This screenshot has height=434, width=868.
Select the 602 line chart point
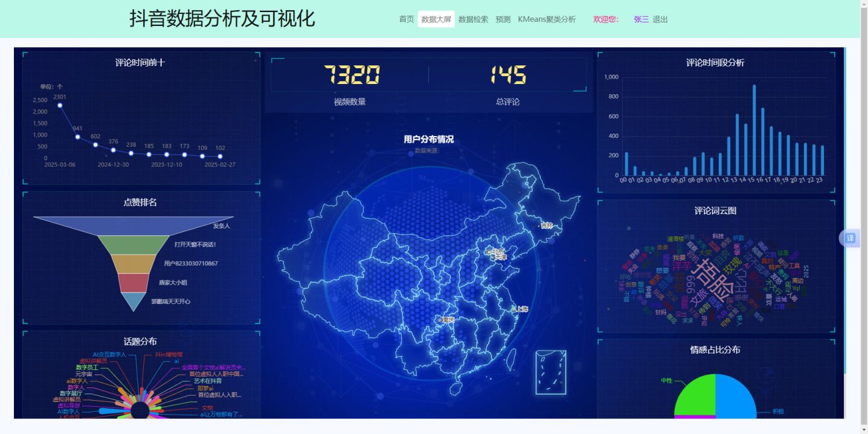95,144
